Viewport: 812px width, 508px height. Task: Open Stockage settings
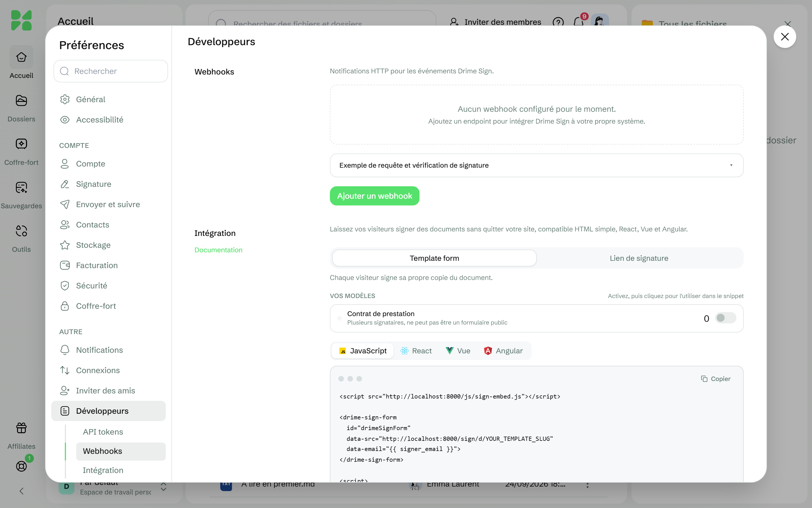pos(108,245)
